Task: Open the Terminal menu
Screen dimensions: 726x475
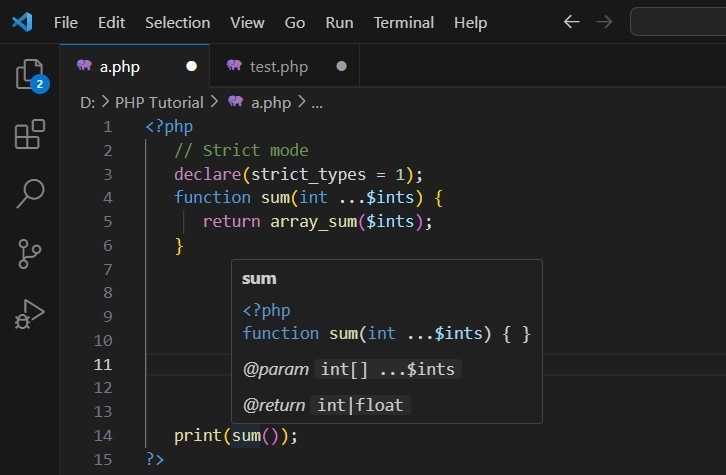Action: tap(404, 22)
